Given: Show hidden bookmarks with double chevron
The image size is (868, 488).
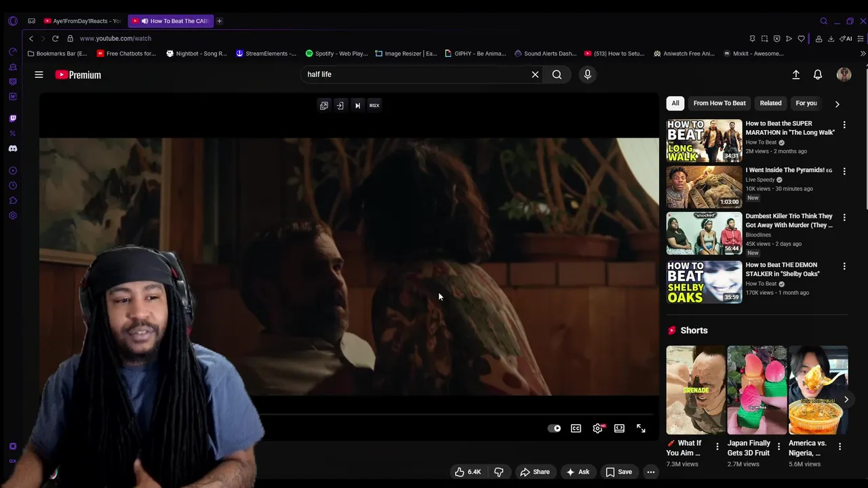Looking at the screenshot, I should (863, 54).
